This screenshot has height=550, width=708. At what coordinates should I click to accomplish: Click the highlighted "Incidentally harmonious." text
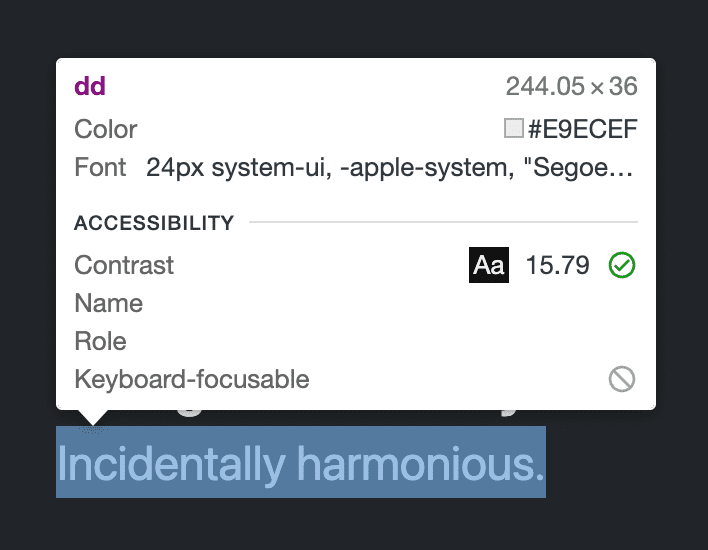(301, 463)
